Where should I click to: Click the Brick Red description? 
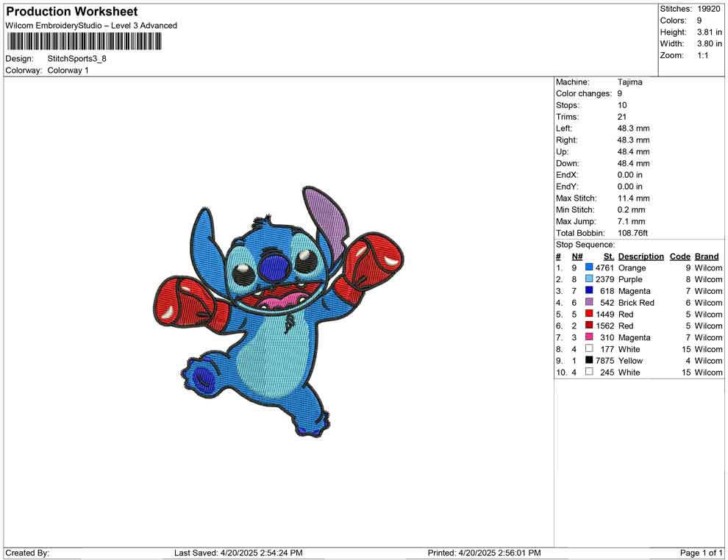point(636,303)
